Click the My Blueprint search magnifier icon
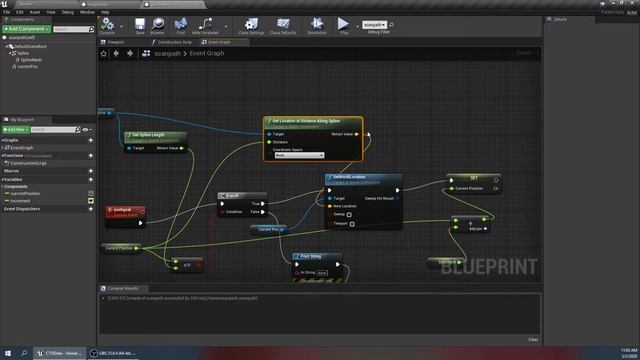This screenshot has height=360, width=640. pyautogui.click(x=78, y=130)
